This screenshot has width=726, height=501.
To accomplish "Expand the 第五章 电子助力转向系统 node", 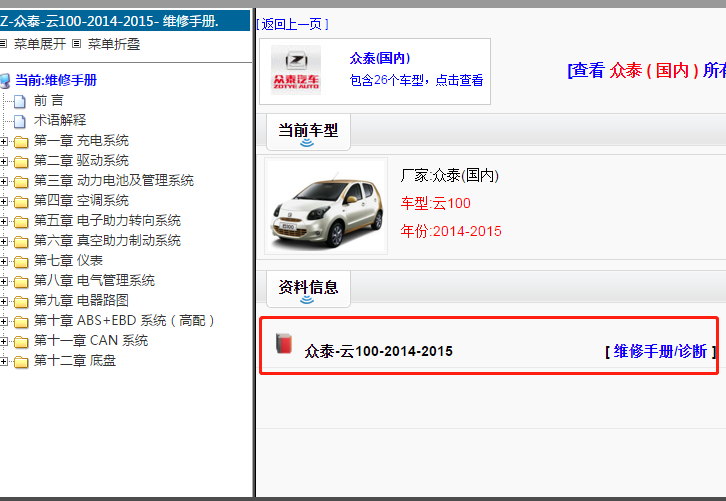I will [x=4, y=221].
